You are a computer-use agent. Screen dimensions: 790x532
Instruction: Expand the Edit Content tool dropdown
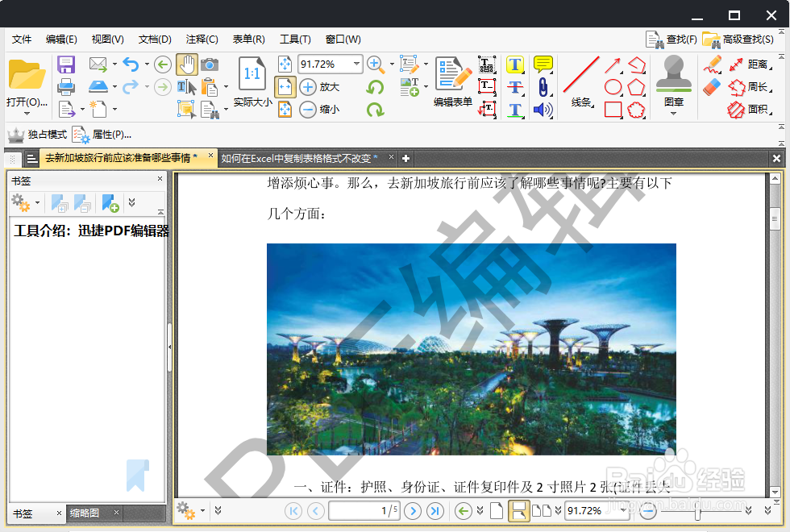[426, 64]
